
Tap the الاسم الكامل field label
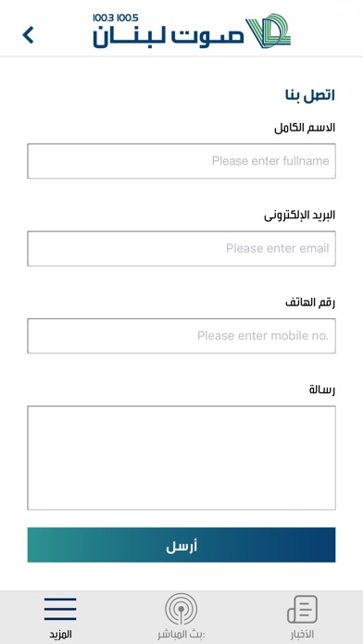pos(305,128)
